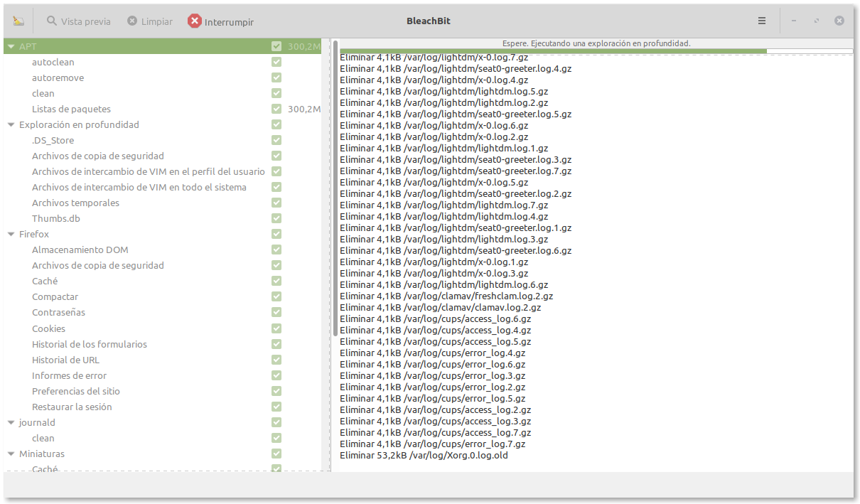Viewport: 860px width, 504px height.
Task: Open the hamburger menu icon
Action: 762,21
